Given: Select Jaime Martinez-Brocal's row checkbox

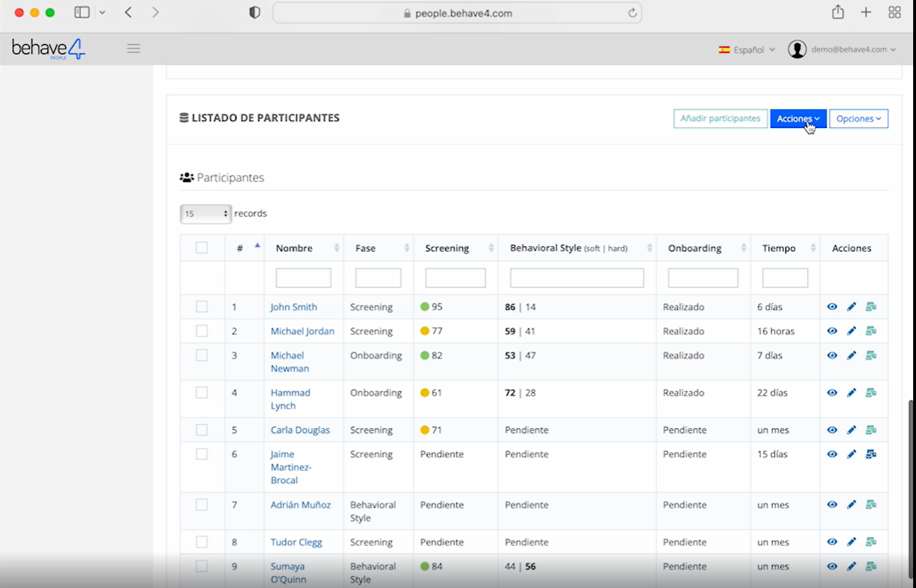Looking at the screenshot, I should (x=202, y=454).
